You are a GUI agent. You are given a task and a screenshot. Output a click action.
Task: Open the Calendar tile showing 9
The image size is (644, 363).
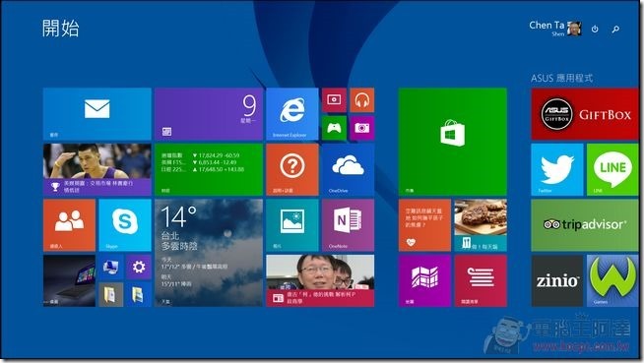(209, 114)
